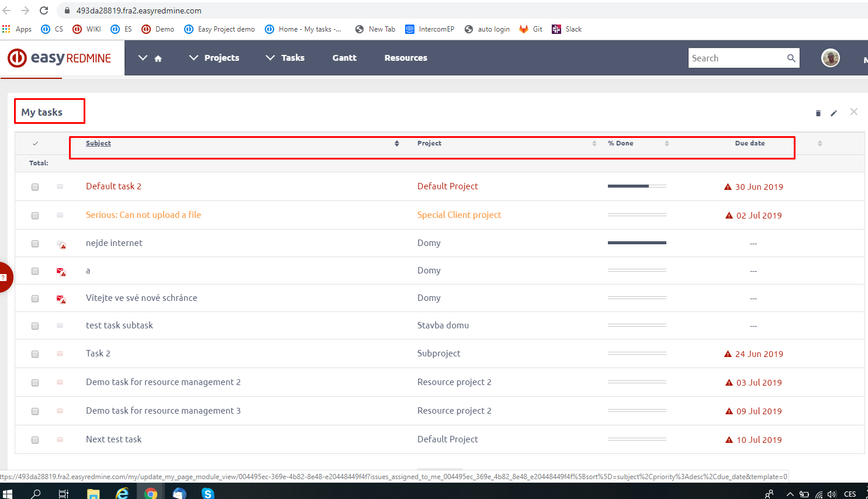Reload the page with browser refresh icon
The width and height of the screenshot is (868, 499).
tap(44, 11)
